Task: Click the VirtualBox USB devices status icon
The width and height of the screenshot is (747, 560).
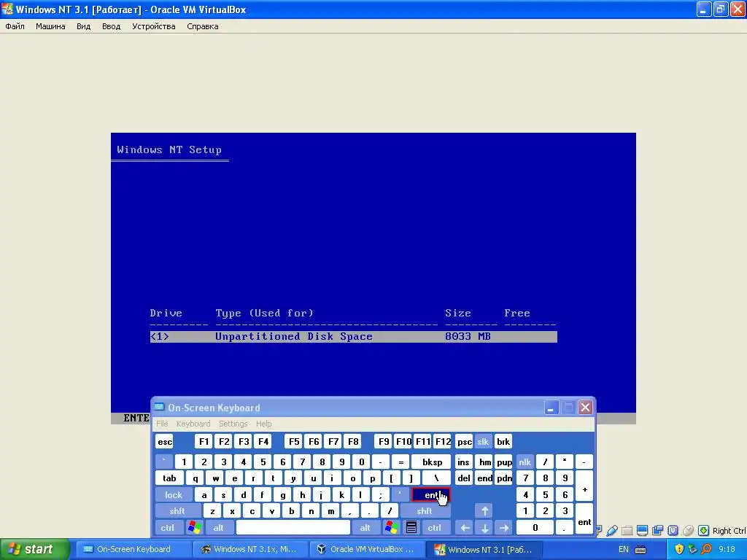Action: [612, 530]
